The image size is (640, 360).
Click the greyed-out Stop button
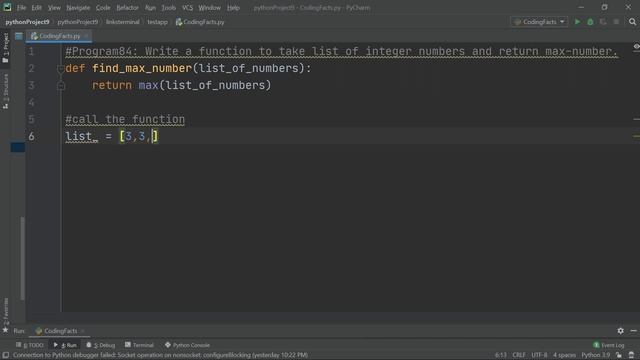pyautogui.click(x=616, y=22)
